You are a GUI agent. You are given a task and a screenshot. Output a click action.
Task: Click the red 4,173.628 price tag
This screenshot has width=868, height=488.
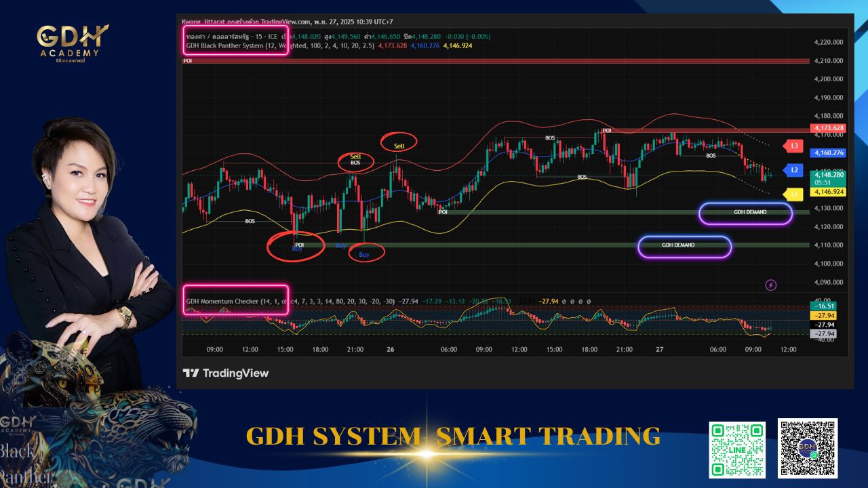[827, 128]
